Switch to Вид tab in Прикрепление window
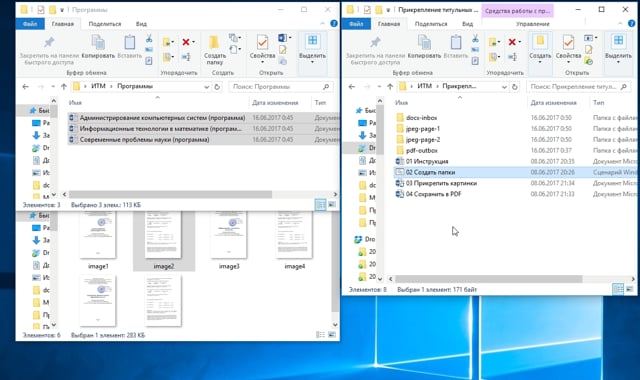The image size is (640, 380). pos(467,24)
